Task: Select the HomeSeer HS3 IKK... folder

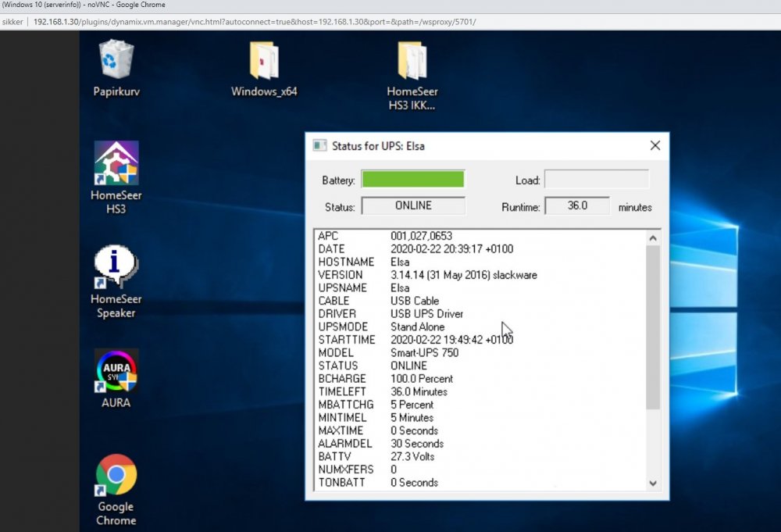Action: tap(412, 75)
